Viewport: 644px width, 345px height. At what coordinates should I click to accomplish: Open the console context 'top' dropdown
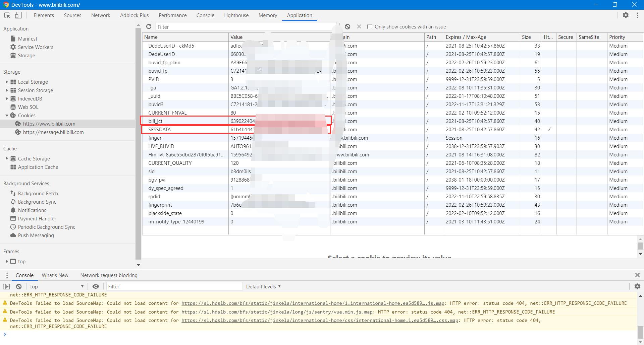click(x=57, y=286)
